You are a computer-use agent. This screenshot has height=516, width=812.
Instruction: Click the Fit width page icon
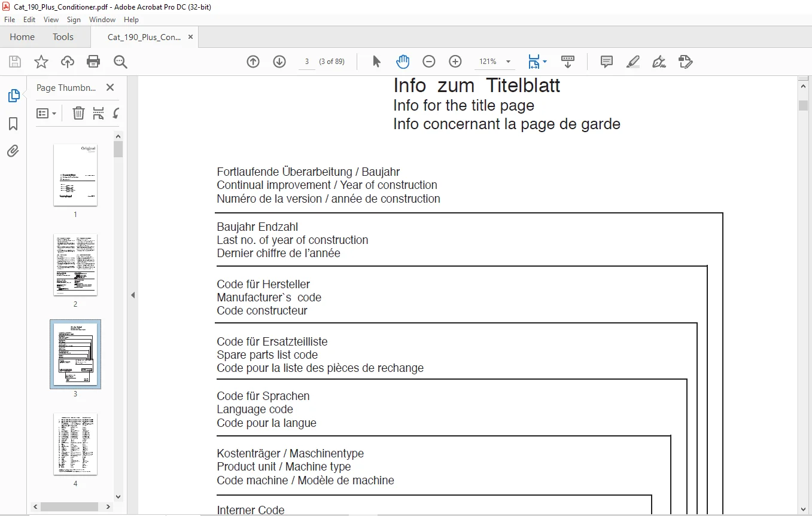(x=534, y=62)
